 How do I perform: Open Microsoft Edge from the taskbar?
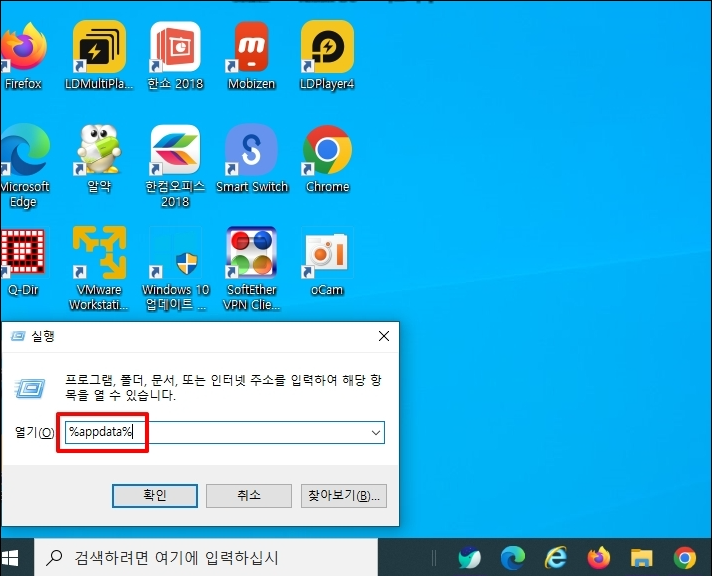coord(513,558)
